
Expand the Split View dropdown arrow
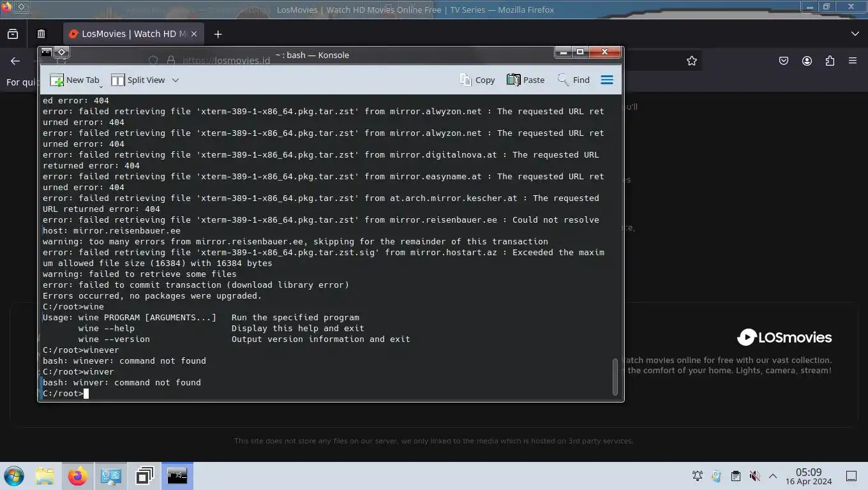[176, 80]
